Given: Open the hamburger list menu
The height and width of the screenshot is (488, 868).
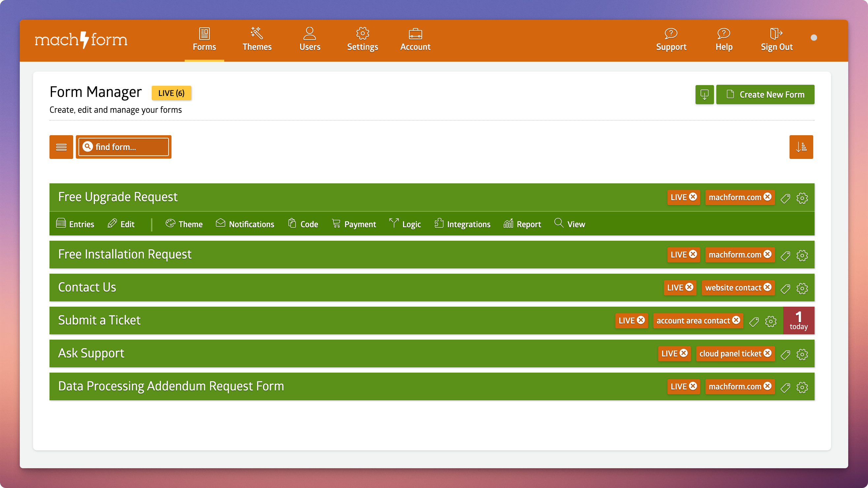Looking at the screenshot, I should pos(61,147).
